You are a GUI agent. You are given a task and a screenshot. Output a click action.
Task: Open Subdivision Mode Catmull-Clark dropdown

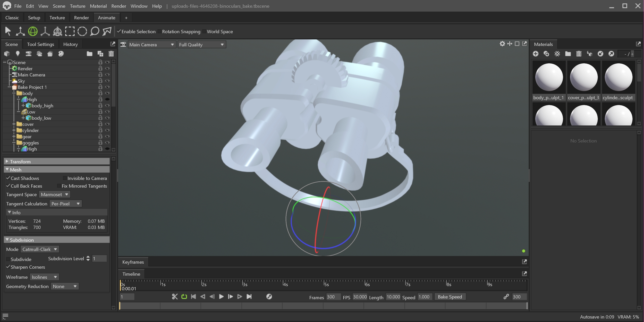[x=40, y=249]
